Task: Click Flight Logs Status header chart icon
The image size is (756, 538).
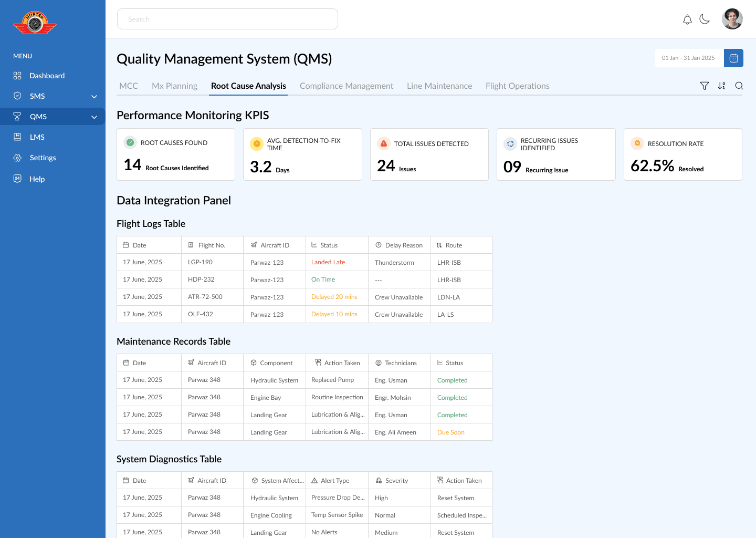Action: point(314,245)
